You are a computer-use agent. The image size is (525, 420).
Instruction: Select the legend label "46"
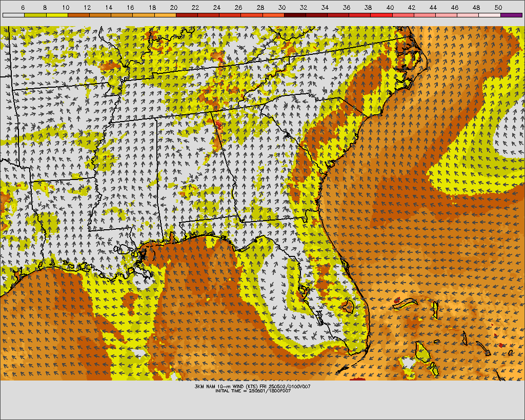tap(455, 7)
